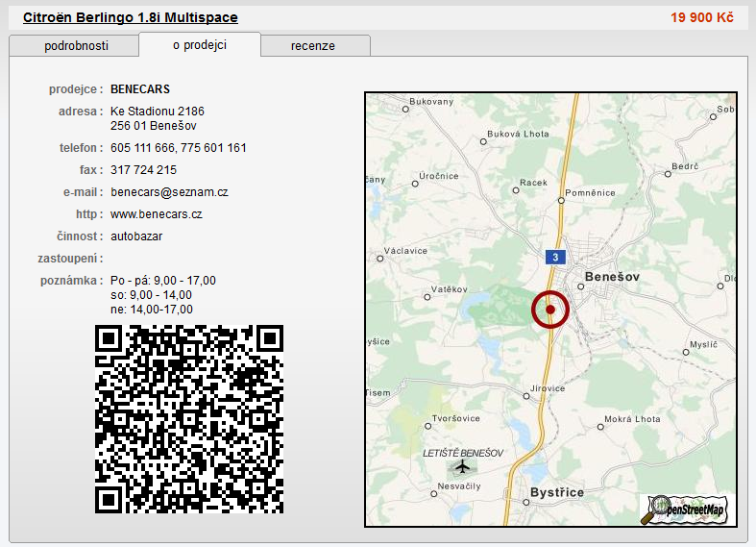Image resolution: width=756 pixels, height=547 pixels.
Task: Click the Tvoršovice village label
Action: click(x=455, y=419)
